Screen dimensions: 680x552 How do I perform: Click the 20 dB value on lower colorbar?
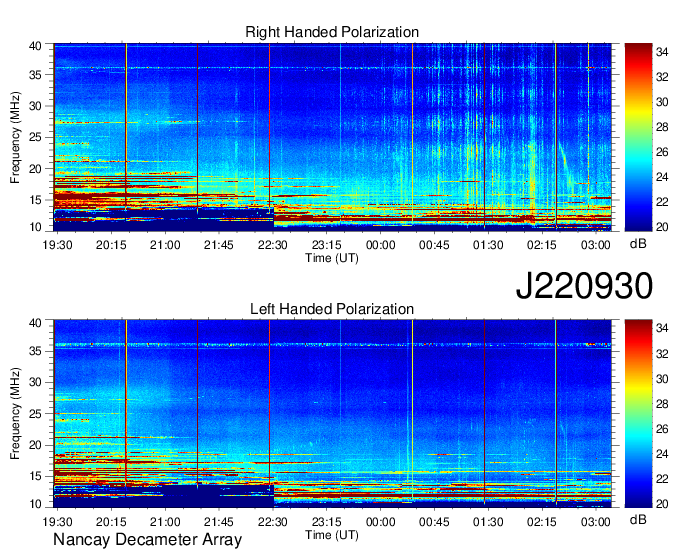[x=662, y=503]
